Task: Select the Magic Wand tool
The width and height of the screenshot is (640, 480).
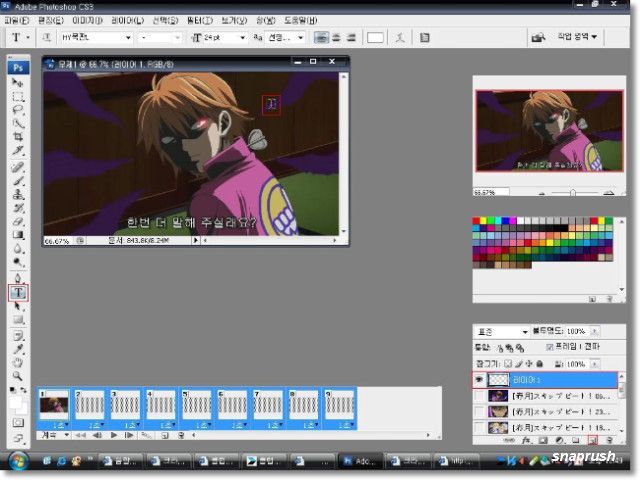Action: tap(18, 124)
